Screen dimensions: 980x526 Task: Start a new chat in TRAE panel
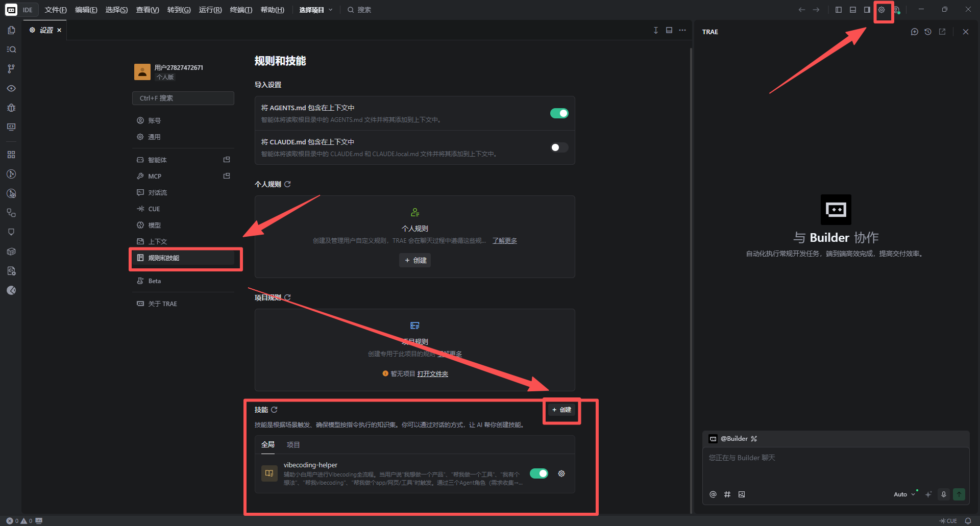pos(914,32)
